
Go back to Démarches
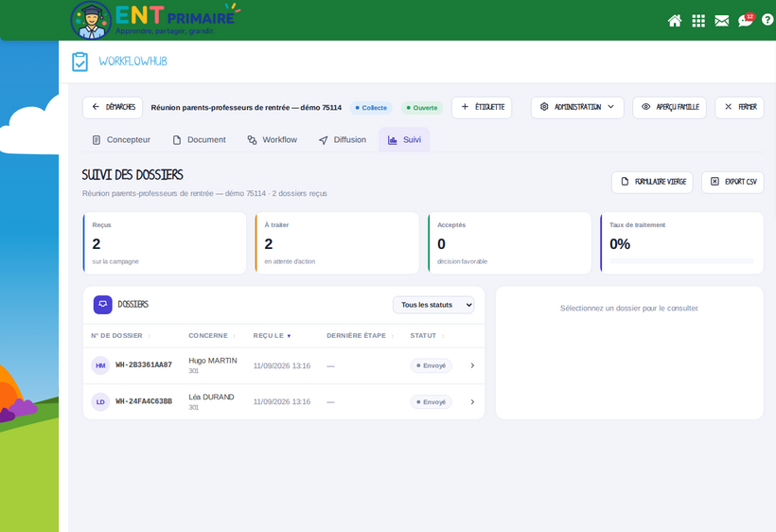click(x=113, y=107)
